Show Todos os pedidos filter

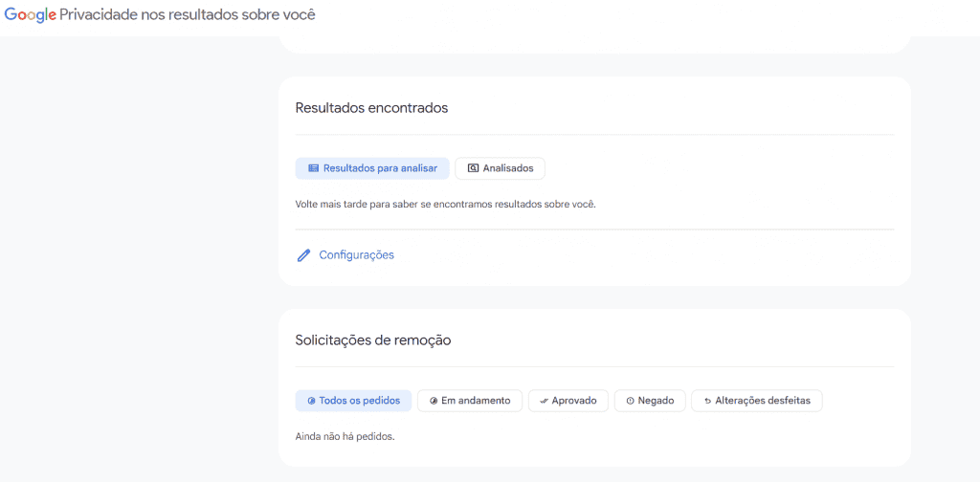(354, 401)
